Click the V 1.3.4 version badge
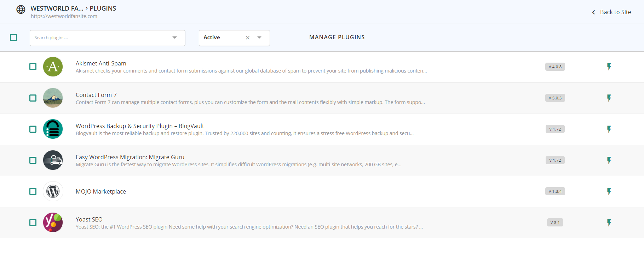This screenshot has height=259, width=644. click(x=555, y=191)
